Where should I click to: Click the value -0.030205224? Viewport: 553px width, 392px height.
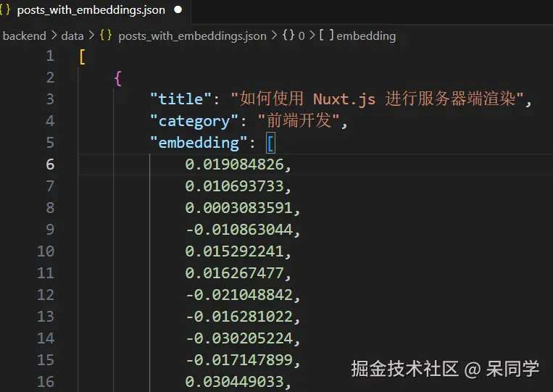239,338
